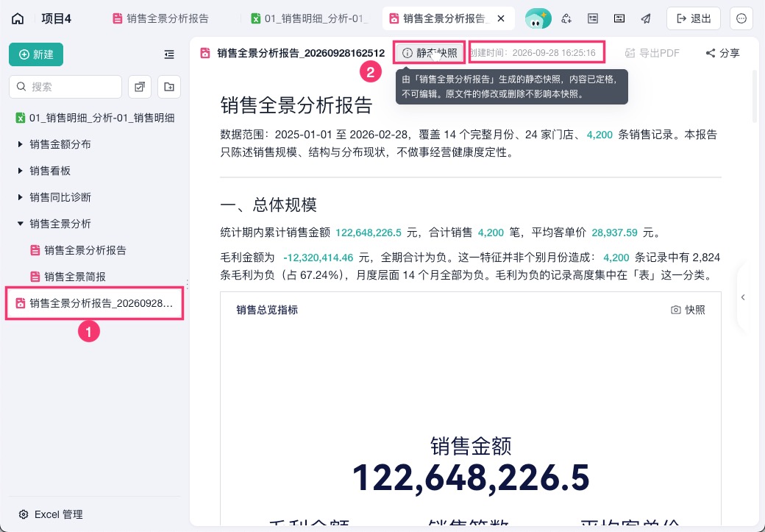Click the 退出 button
Viewport: 765px width, 532px height.
693,18
